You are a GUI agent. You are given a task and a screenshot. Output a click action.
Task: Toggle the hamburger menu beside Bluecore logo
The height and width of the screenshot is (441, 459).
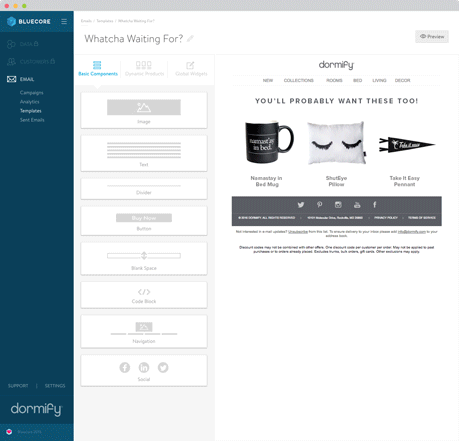64,22
